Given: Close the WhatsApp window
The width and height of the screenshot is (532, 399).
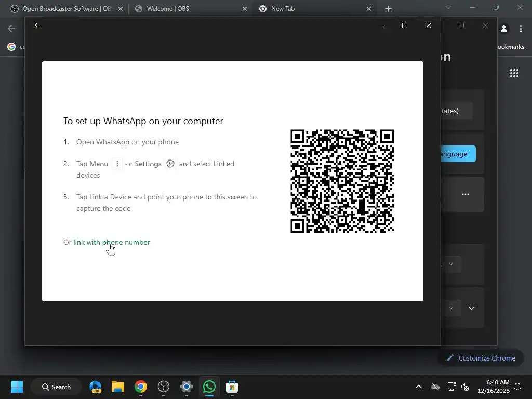Looking at the screenshot, I should 429,25.
